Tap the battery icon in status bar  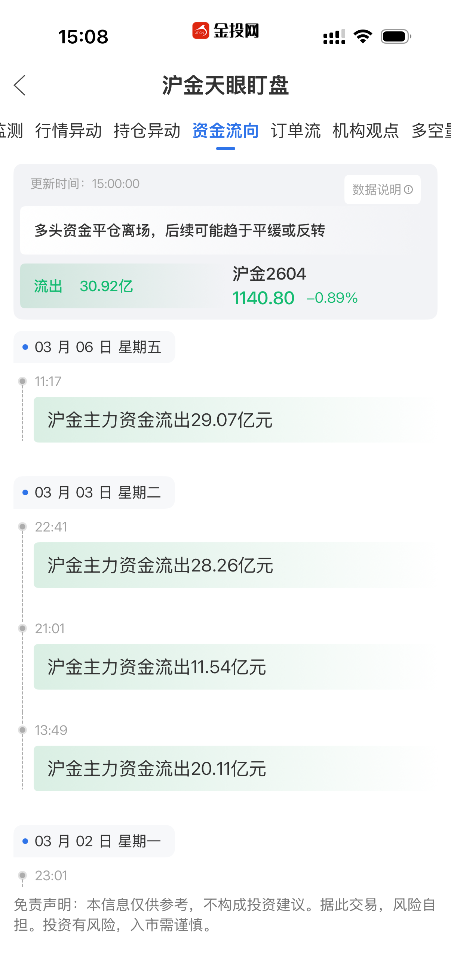pos(395,37)
